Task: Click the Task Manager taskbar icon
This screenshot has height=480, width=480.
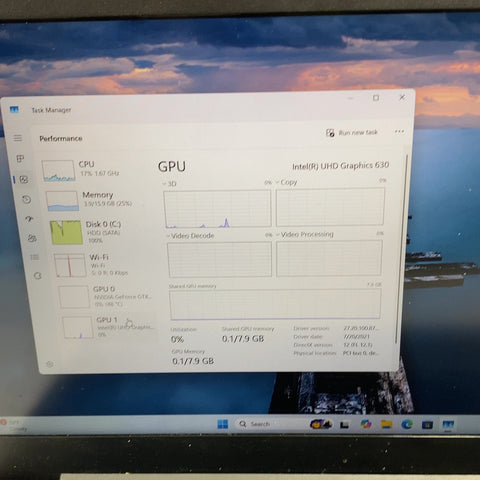Action: point(448,424)
